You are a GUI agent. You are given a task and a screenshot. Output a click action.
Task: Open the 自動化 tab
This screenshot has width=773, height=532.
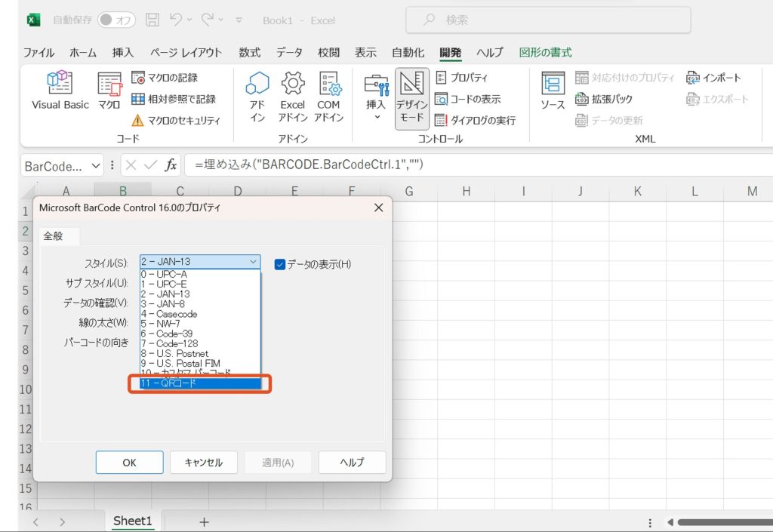(408, 52)
